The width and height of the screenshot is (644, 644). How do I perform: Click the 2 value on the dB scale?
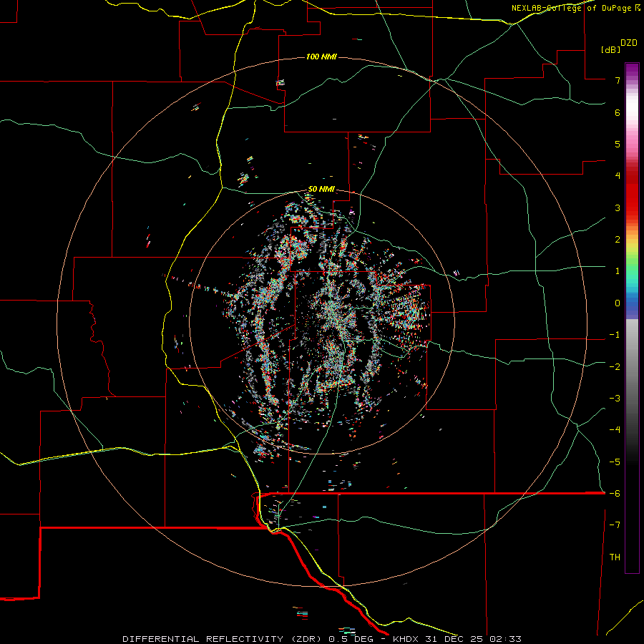pyautogui.click(x=618, y=240)
